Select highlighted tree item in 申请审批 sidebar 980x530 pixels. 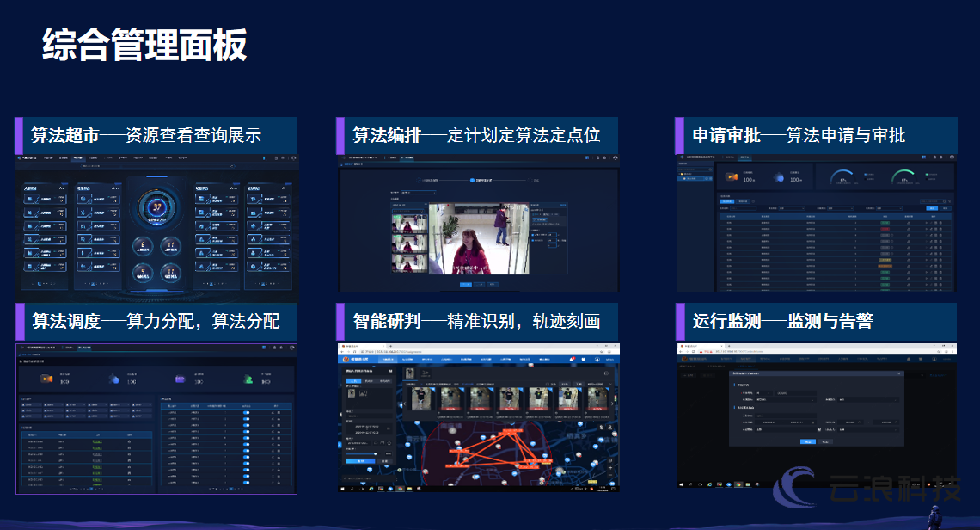tap(695, 178)
